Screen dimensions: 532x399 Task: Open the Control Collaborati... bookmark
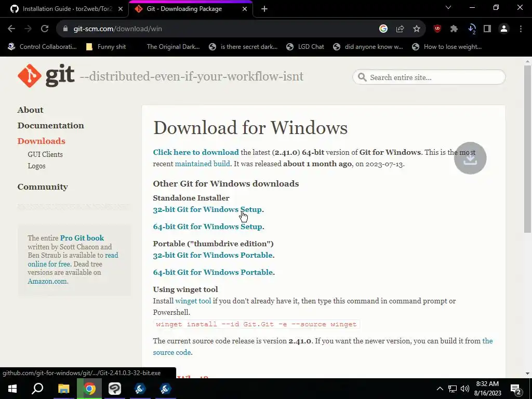click(43, 47)
